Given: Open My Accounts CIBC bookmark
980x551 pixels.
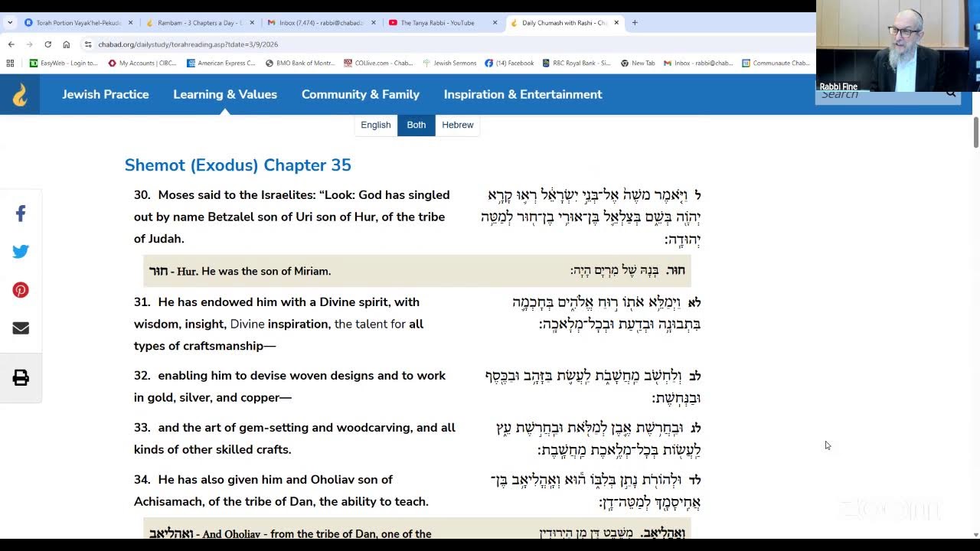Looking at the screenshot, I should coord(142,64).
